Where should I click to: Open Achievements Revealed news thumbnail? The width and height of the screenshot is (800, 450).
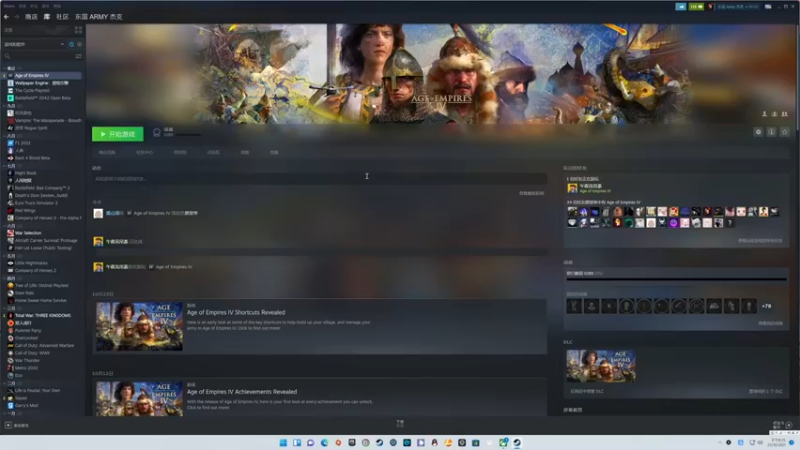139,398
